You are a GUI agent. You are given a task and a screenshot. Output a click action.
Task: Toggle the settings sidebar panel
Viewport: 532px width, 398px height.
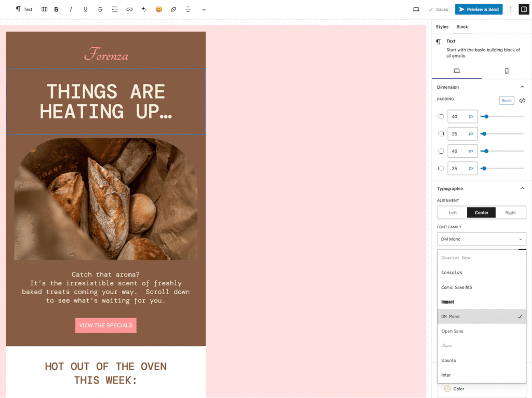click(x=523, y=9)
